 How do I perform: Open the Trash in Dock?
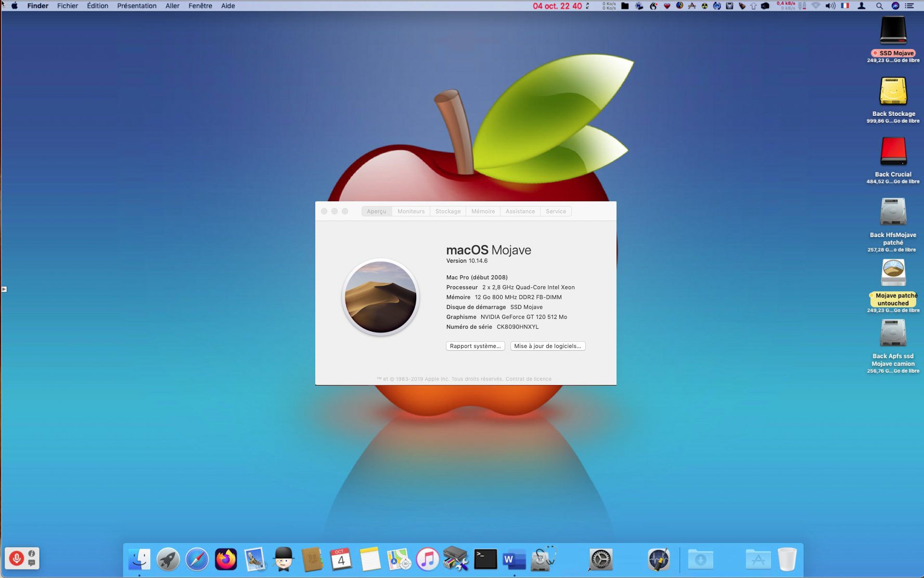(x=787, y=559)
